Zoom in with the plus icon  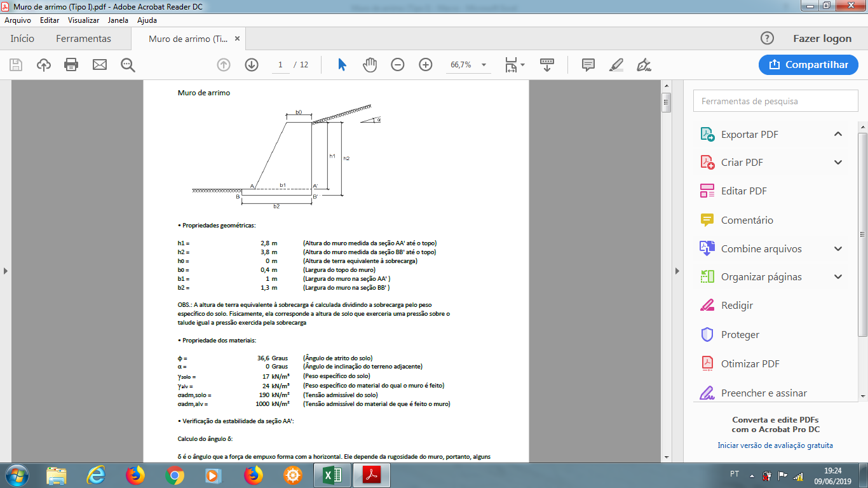pyautogui.click(x=426, y=65)
